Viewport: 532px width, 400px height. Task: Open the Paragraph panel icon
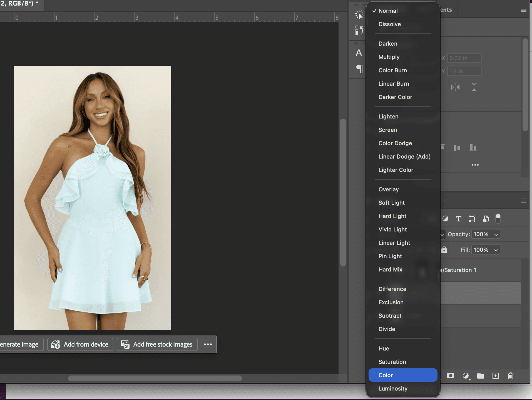coord(359,68)
